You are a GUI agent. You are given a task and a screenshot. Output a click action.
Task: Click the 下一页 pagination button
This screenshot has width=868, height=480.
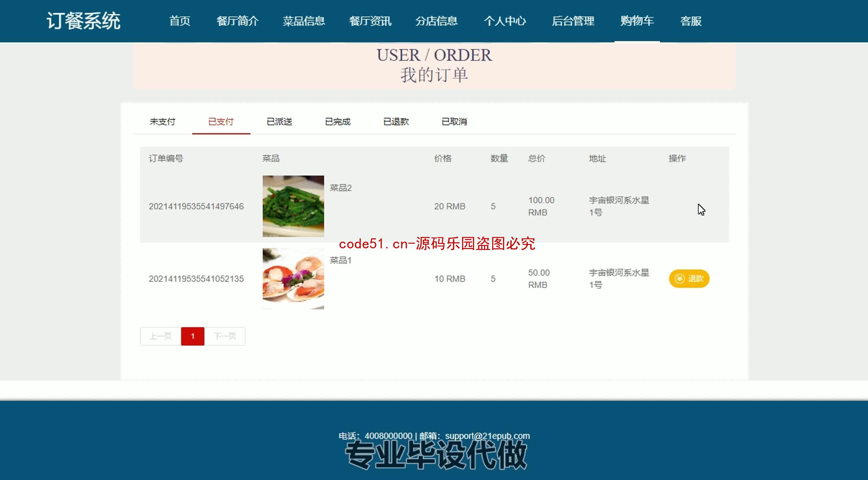tap(225, 336)
